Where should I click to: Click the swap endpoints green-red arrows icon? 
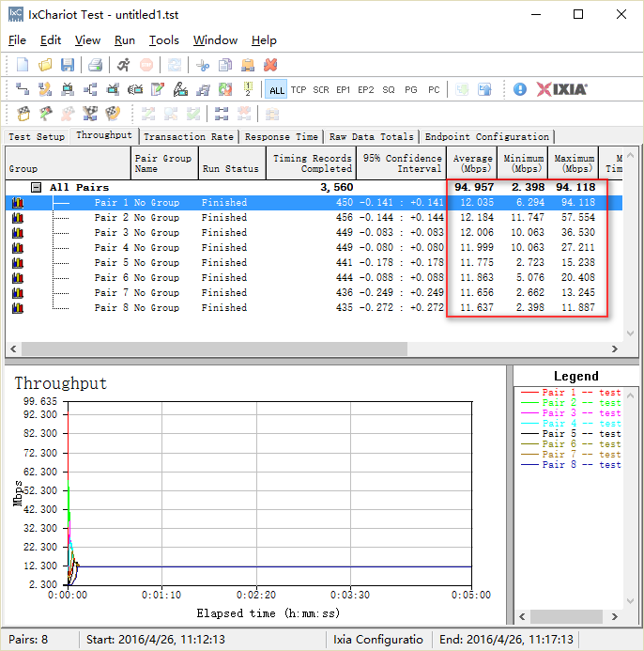[x=225, y=89]
